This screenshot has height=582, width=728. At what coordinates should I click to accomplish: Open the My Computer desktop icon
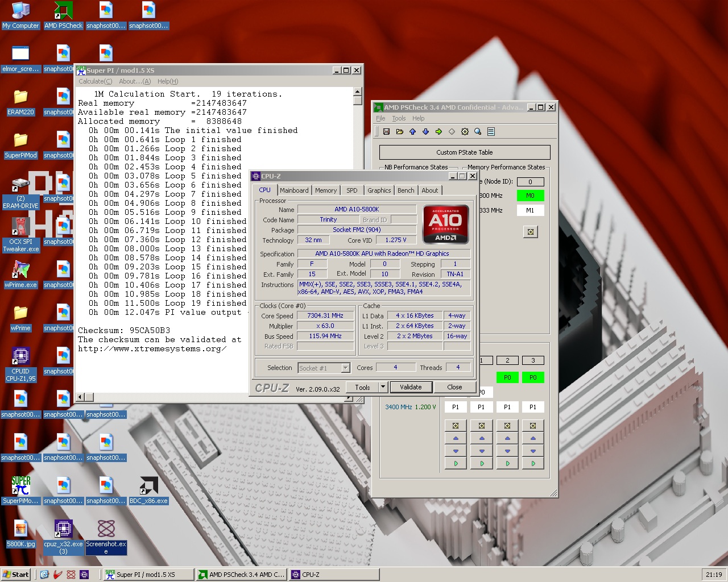21,15
